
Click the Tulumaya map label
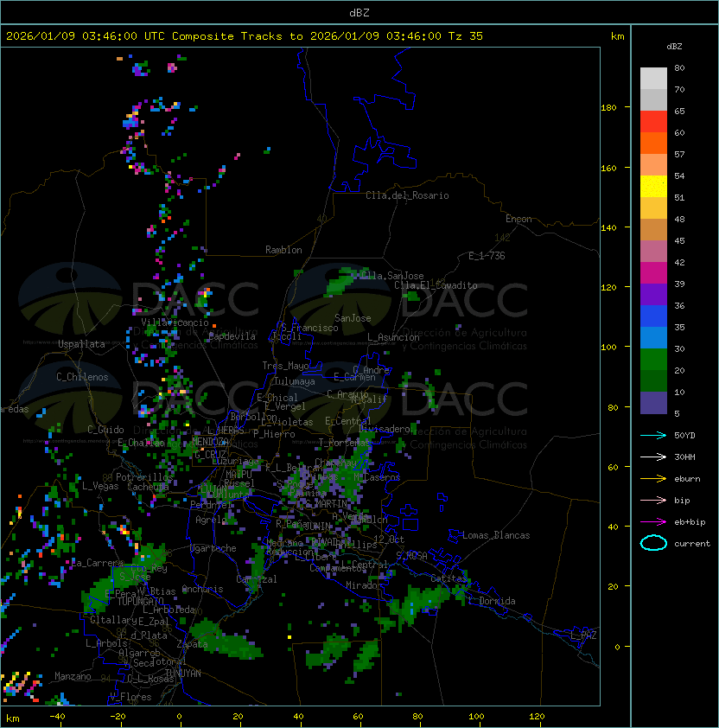295,381
